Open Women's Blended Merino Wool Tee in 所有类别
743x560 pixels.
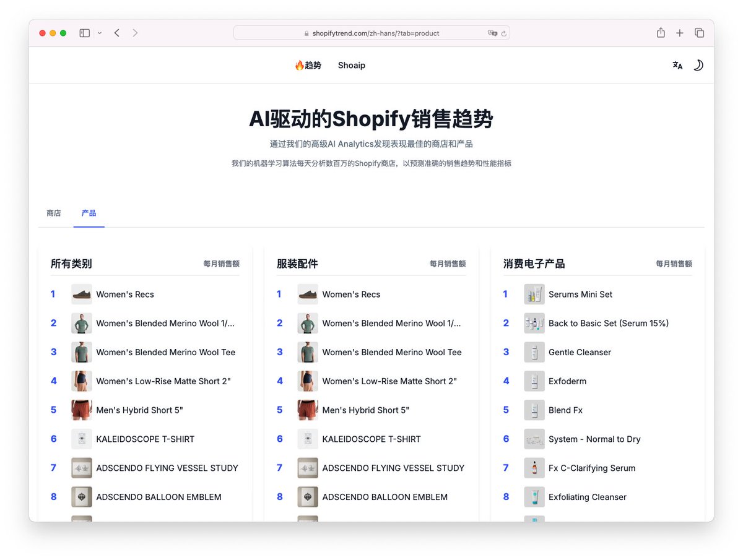coord(166,353)
